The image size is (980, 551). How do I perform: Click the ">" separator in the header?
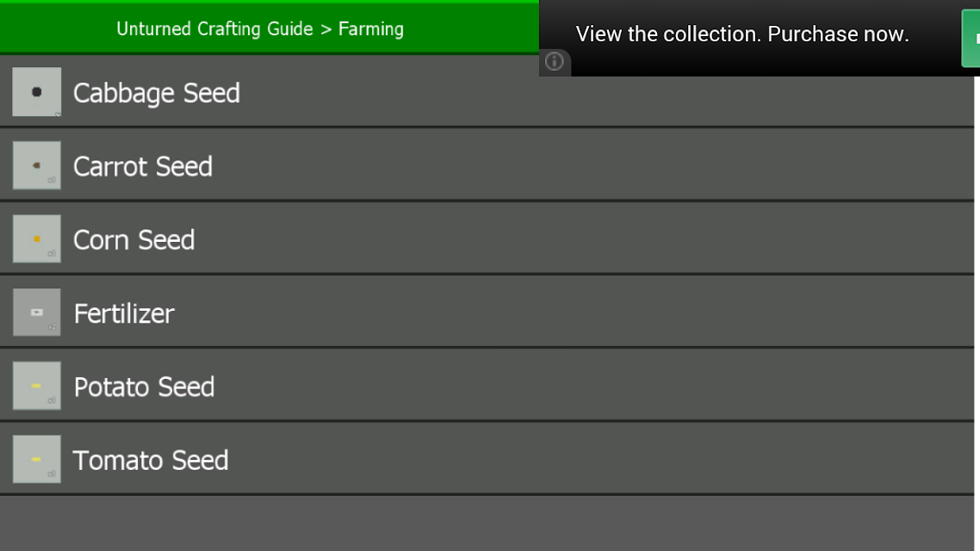pos(326,29)
